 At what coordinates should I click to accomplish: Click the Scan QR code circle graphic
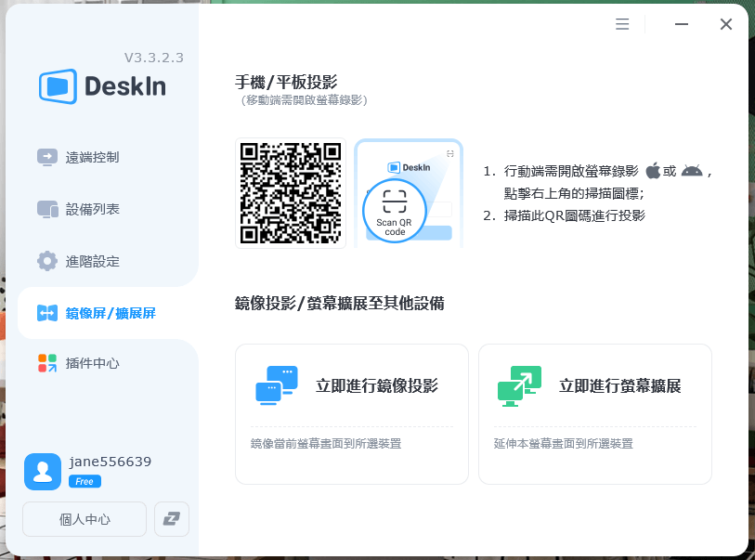(396, 211)
